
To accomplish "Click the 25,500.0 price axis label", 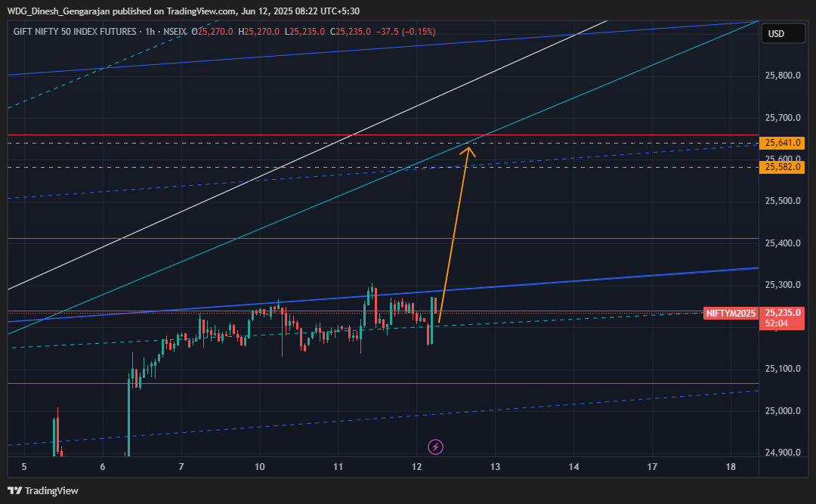I will [x=783, y=201].
